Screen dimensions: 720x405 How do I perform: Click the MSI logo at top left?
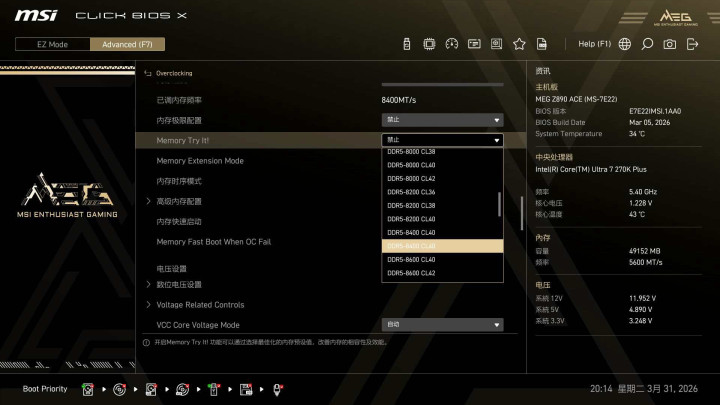pyautogui.click(x=36, y=16)
